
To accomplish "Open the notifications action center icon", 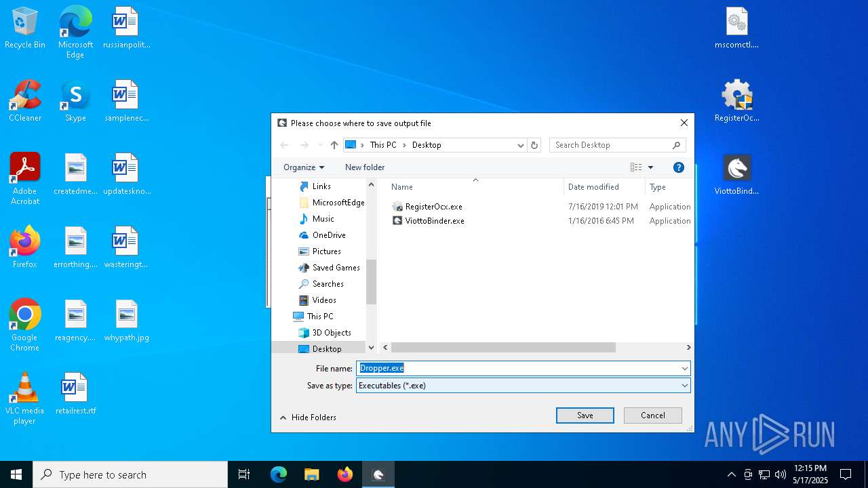I will click(846, 474).
